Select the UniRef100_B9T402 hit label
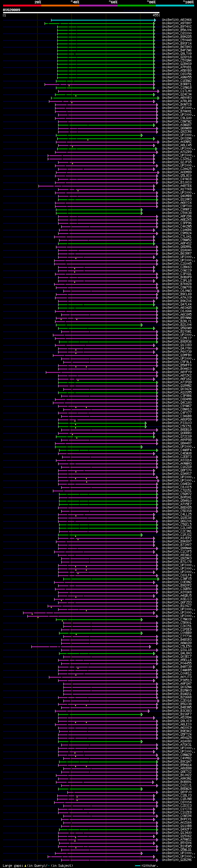 [176, 27]
